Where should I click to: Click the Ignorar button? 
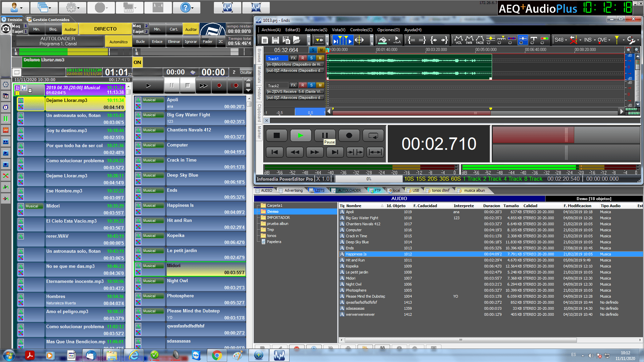[x=191, y=42]
